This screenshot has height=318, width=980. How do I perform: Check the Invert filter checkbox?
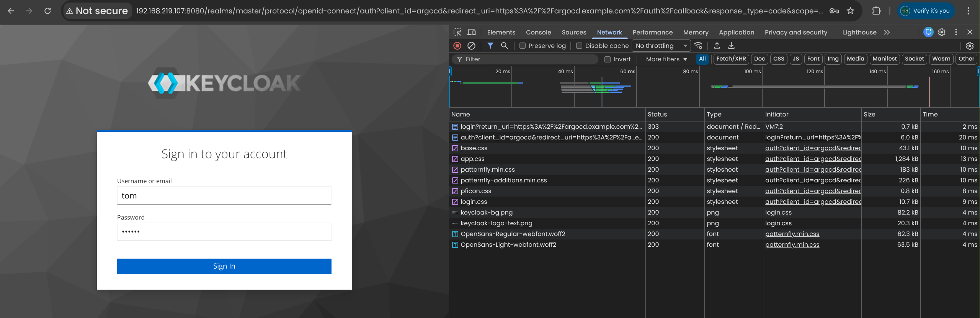[607, 59]
